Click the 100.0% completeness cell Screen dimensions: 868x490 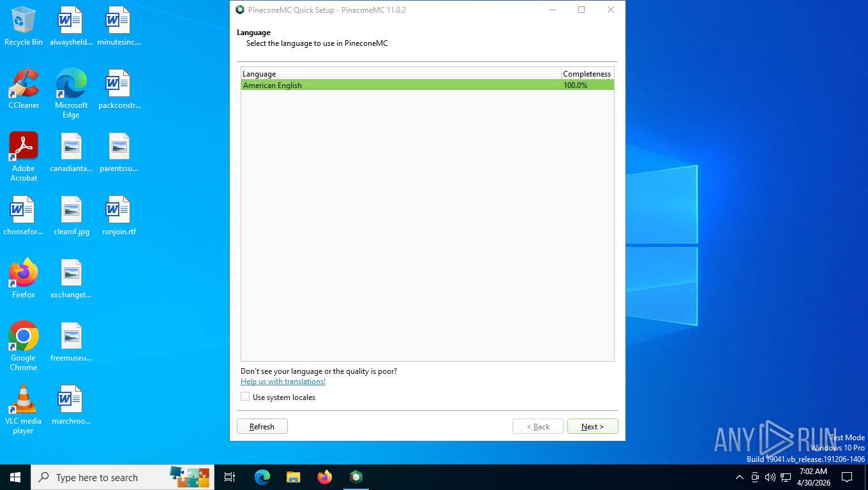click(x=587, y=85)
